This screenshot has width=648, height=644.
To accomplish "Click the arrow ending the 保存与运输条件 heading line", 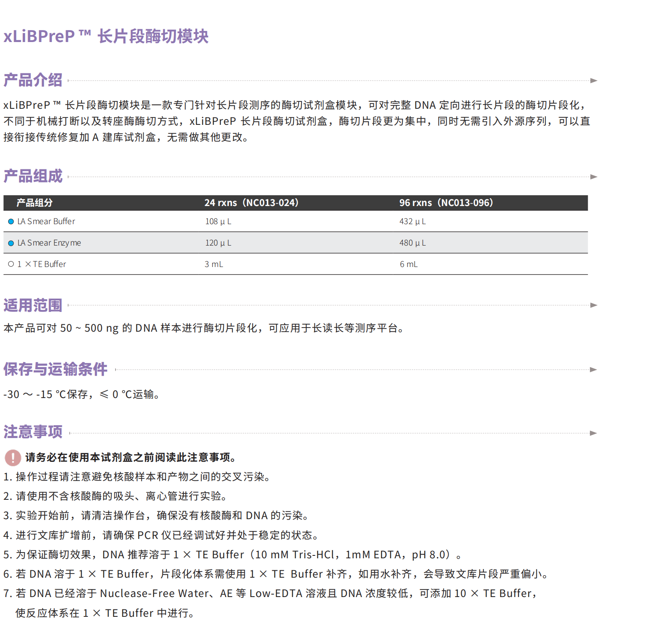I will [594, 370].
